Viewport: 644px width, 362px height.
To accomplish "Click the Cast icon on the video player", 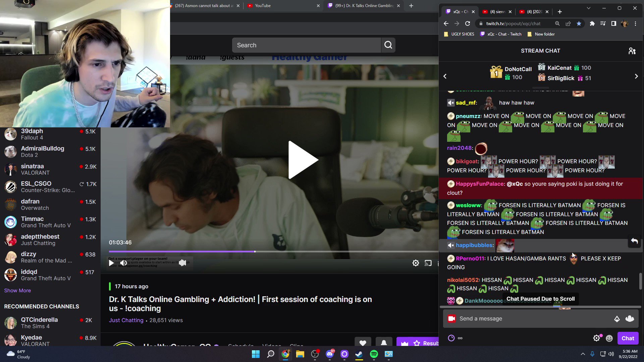I will (x=428, y=263).
